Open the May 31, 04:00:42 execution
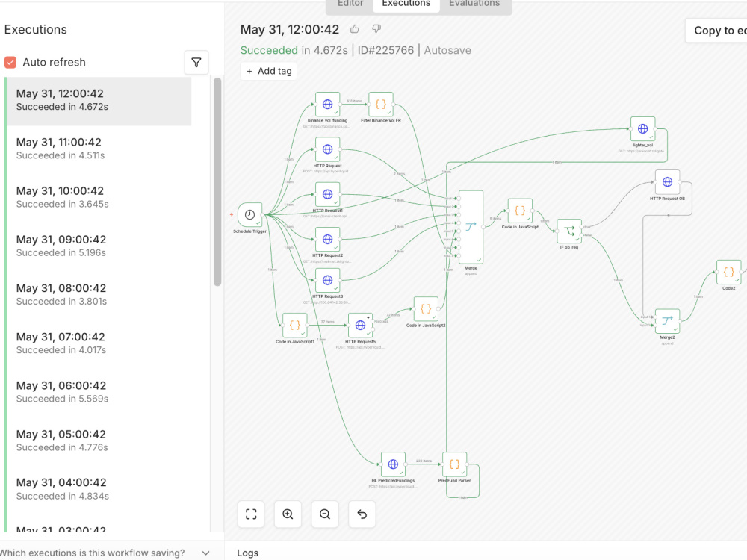Screen dimensions: 747x560 tap(99, 489)
